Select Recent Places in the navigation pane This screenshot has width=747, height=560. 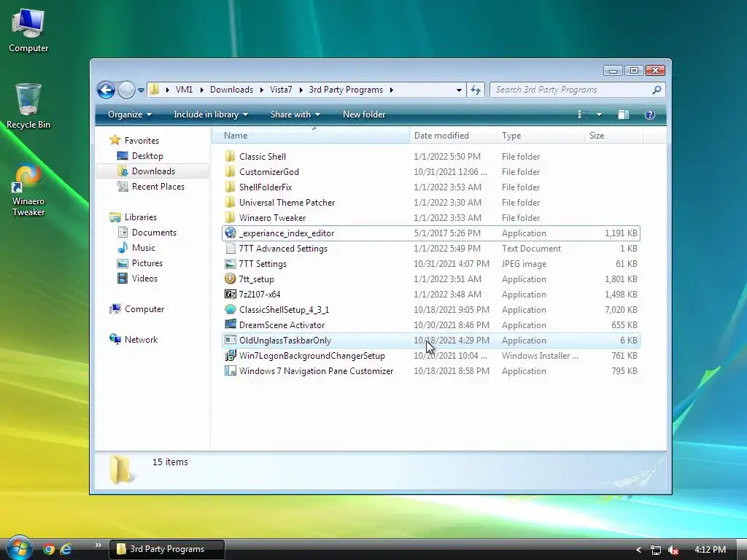(150, 186)
